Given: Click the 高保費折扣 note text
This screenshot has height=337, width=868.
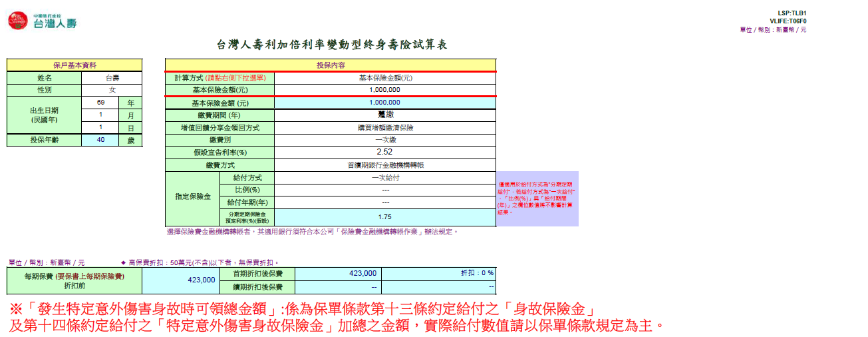Looking at the screenshot, I should 200,263.
